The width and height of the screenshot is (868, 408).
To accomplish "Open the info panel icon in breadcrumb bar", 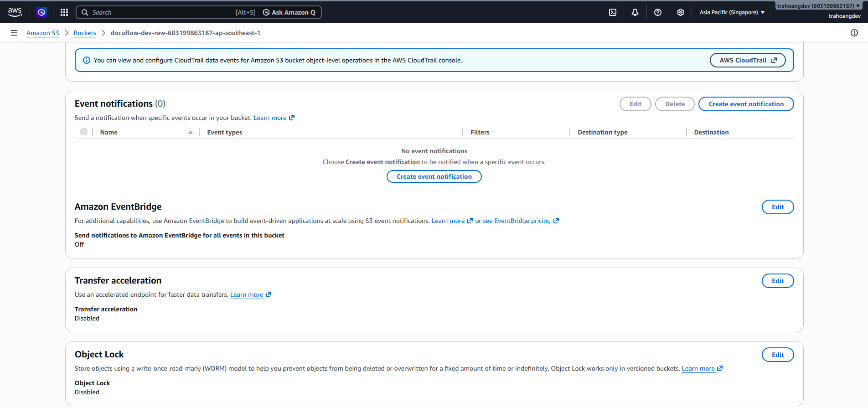I will pos(854,33).
